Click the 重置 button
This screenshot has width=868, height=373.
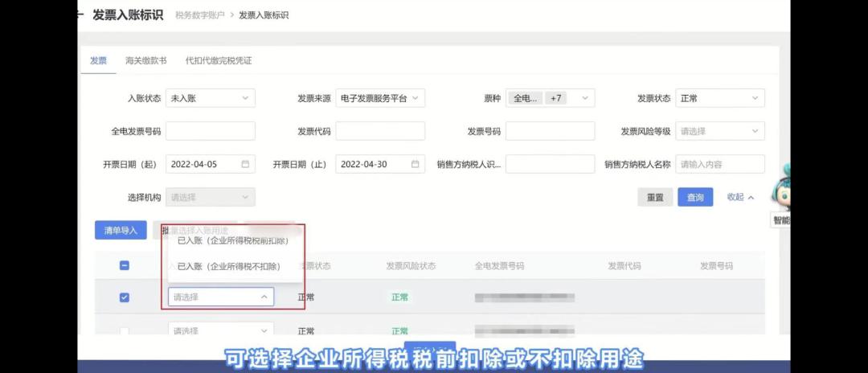656,197
